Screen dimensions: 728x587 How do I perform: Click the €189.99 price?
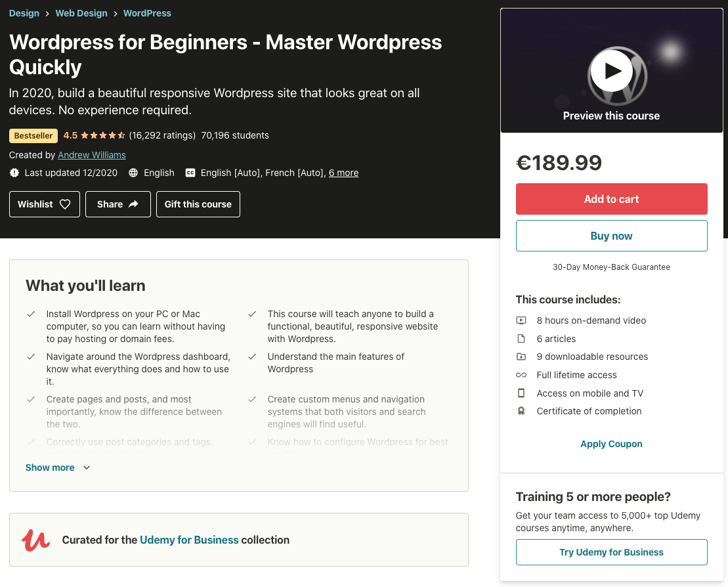(559, 163)
